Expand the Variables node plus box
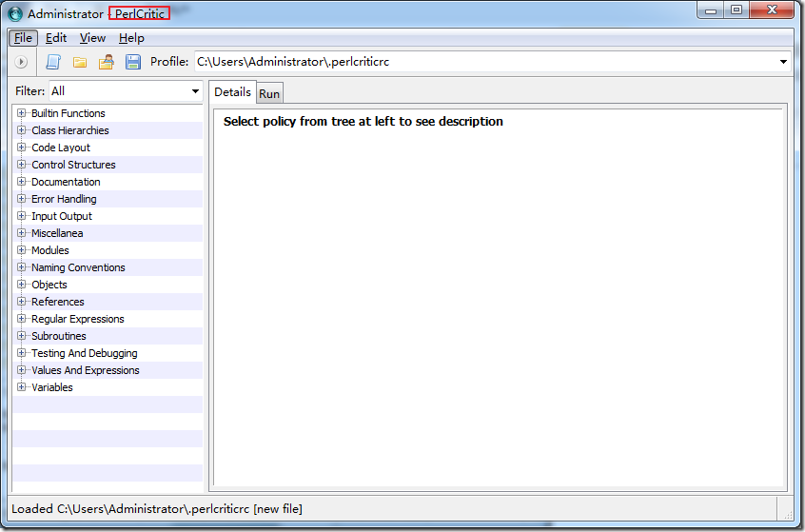 click(21, 387)
